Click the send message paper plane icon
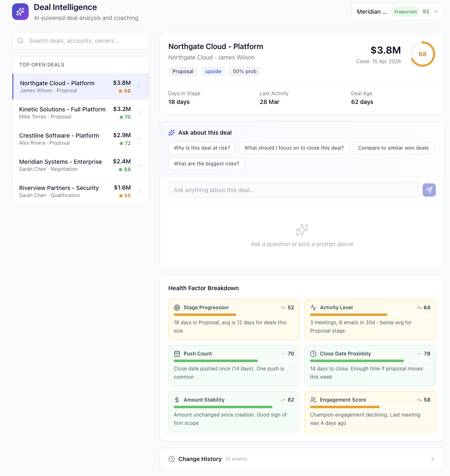The width and height of the screenshot is (450, 476). click(x=429, y=190)
